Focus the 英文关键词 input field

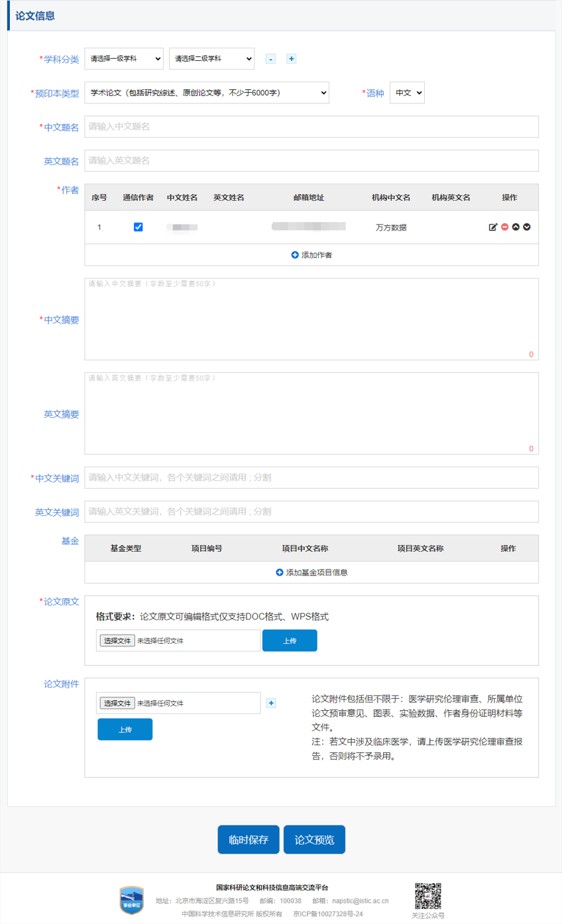tap(311, 511)
